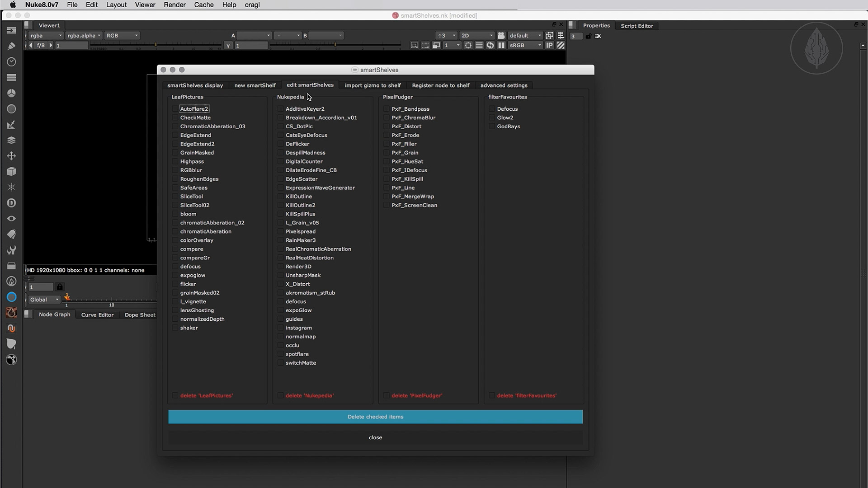Toggle the IP input process button

pyautogui.click(x=549, y=45)
